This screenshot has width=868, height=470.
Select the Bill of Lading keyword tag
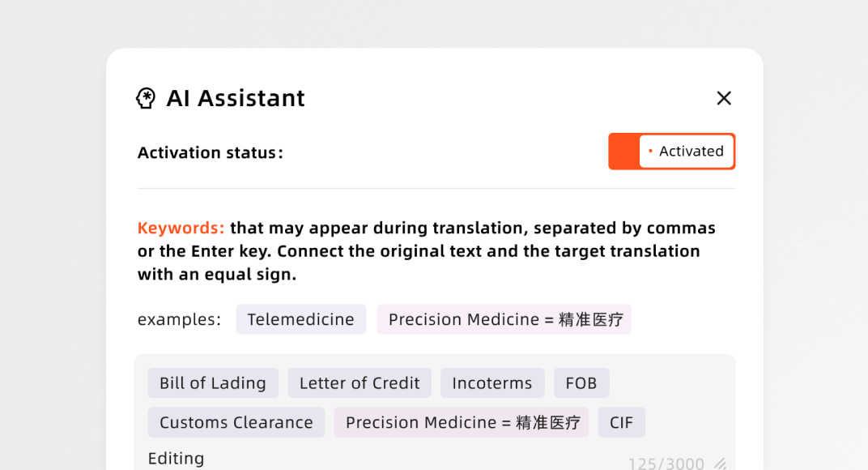tap(213, 383)
